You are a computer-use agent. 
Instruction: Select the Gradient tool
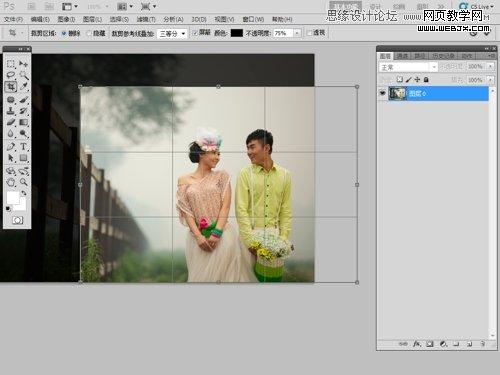(23, 122)
